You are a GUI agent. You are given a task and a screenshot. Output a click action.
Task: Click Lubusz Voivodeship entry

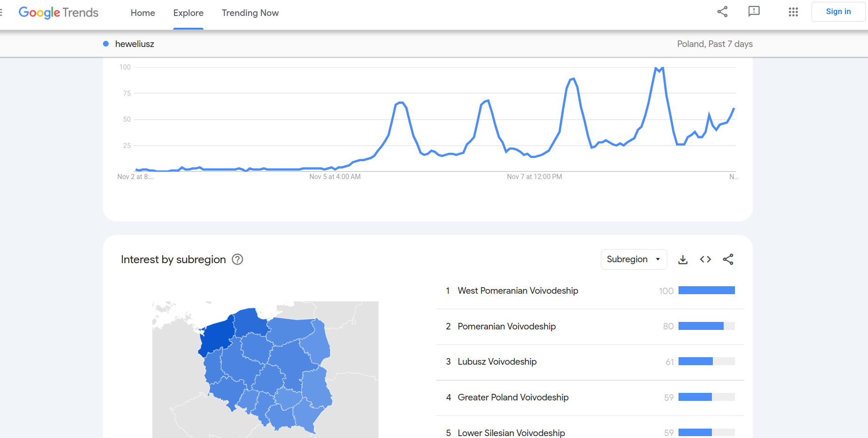coord(497,362)
